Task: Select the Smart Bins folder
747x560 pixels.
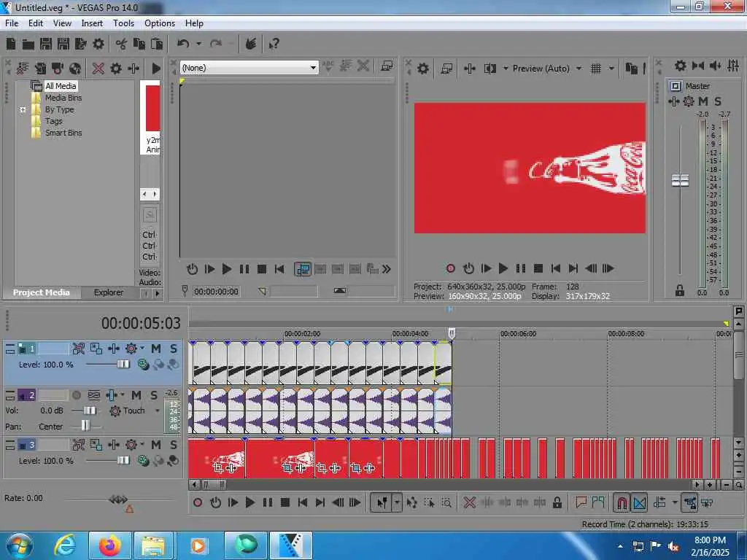Action: (63, 133)
